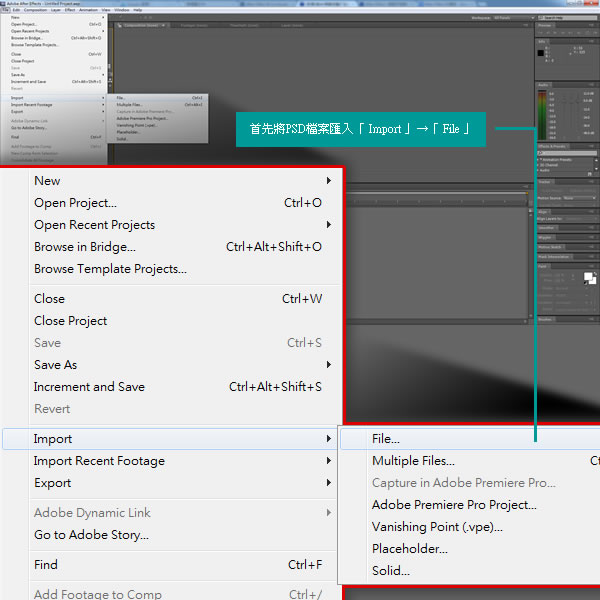600x600 pixels.
Task: Click the swap colors icon in Paint panel
Action: pyautogui.click(x=595, y=274)
